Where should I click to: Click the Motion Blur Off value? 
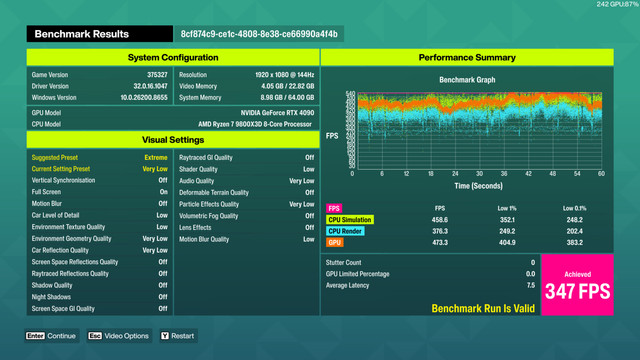click(163, 204)
